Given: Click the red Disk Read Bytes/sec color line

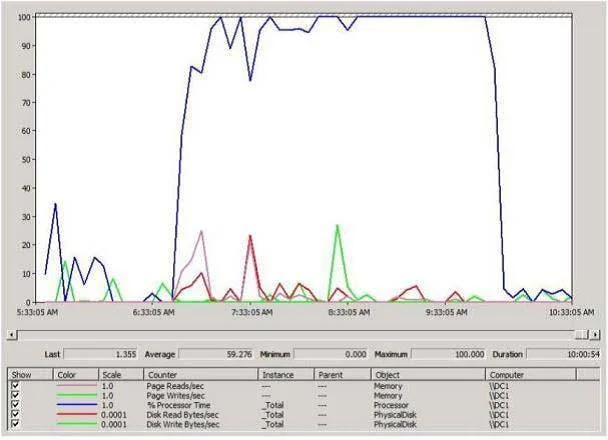Looking at the screenshot, I should pyautogui.click(x=76, y=414).
